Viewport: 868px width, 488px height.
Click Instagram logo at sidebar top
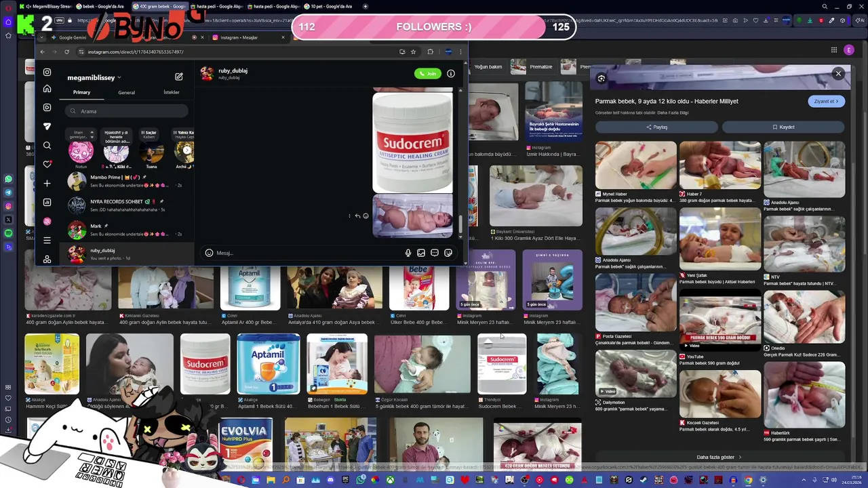point(47,72)
